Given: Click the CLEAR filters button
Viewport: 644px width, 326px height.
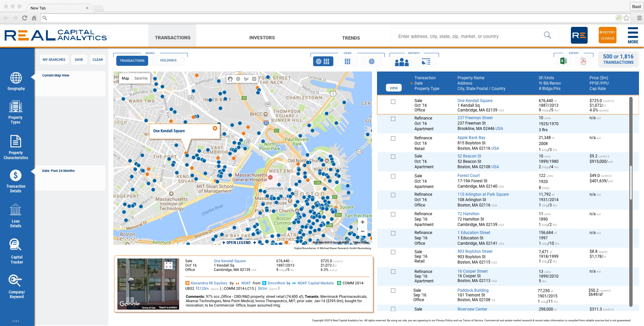Looking at the screenshot, I should point(98,59).
